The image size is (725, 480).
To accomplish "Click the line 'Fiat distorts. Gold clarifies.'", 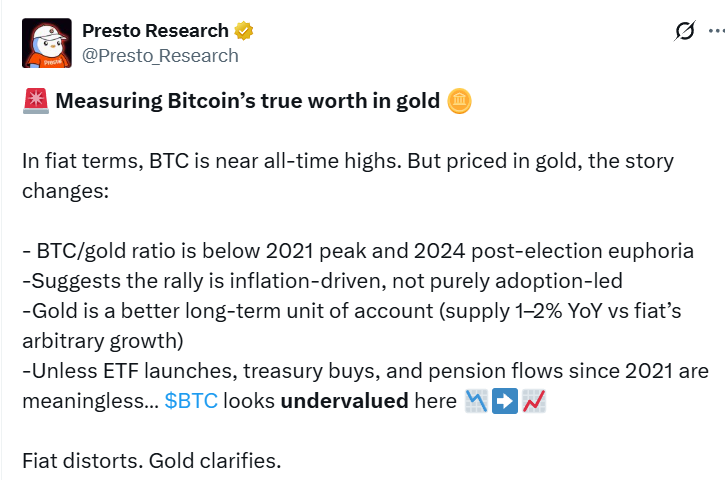I will point(152,461).
